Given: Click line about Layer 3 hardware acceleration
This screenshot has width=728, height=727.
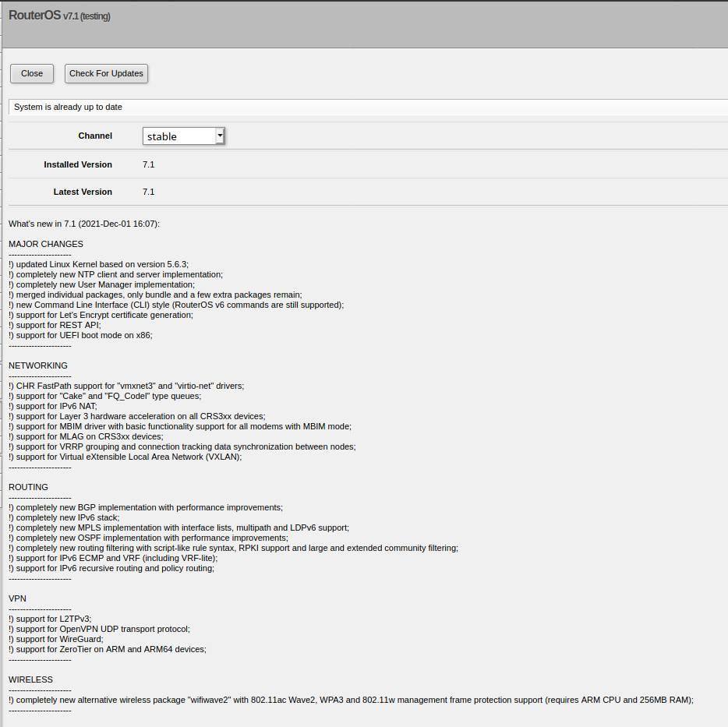Looking at the screenshot, I should 137,416.
